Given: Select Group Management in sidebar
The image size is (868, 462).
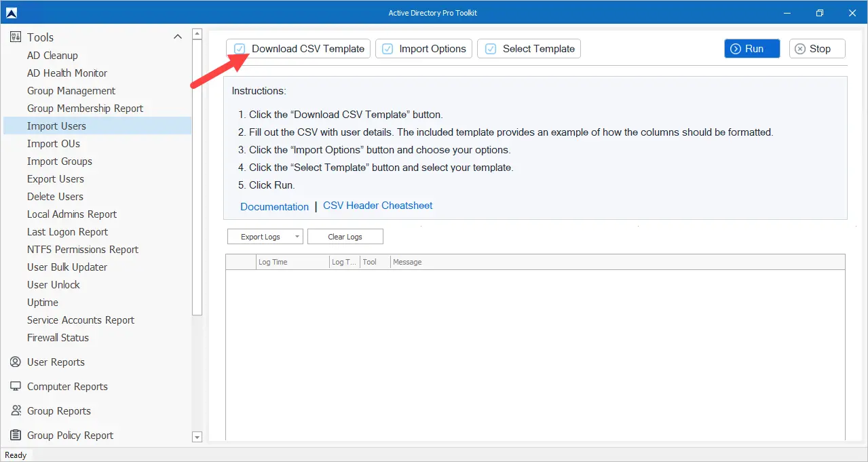Looking at the screenshot, I should click(x=71, y=91).
